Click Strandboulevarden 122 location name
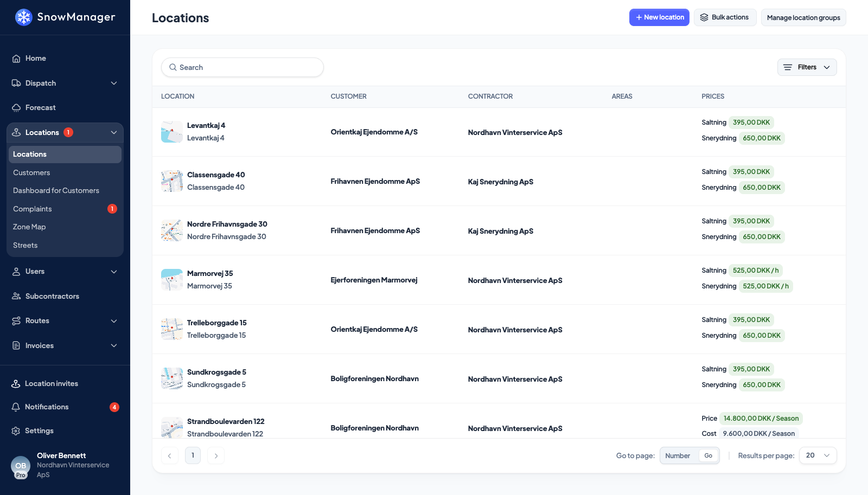This screenshot has width=868, height=495. (226, 422)
